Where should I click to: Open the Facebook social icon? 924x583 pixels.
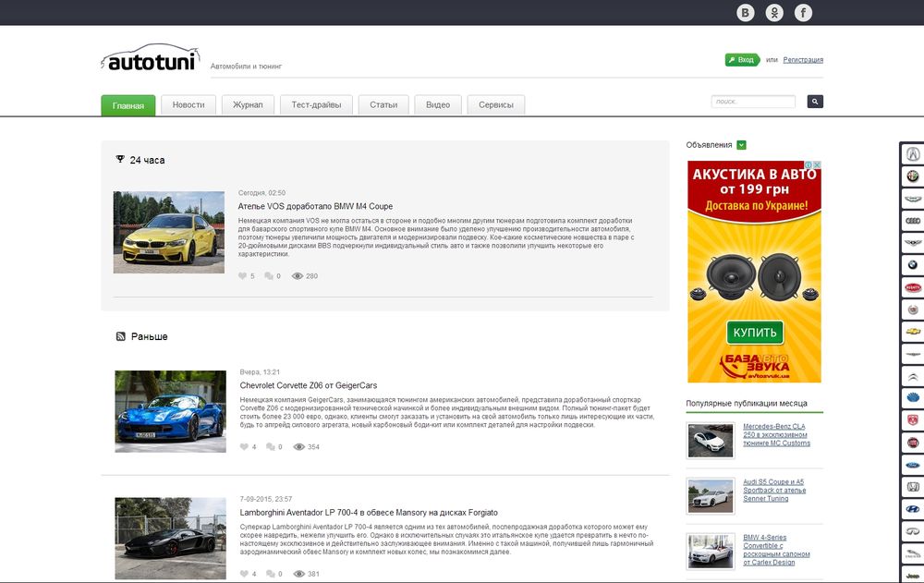(803, 12)
